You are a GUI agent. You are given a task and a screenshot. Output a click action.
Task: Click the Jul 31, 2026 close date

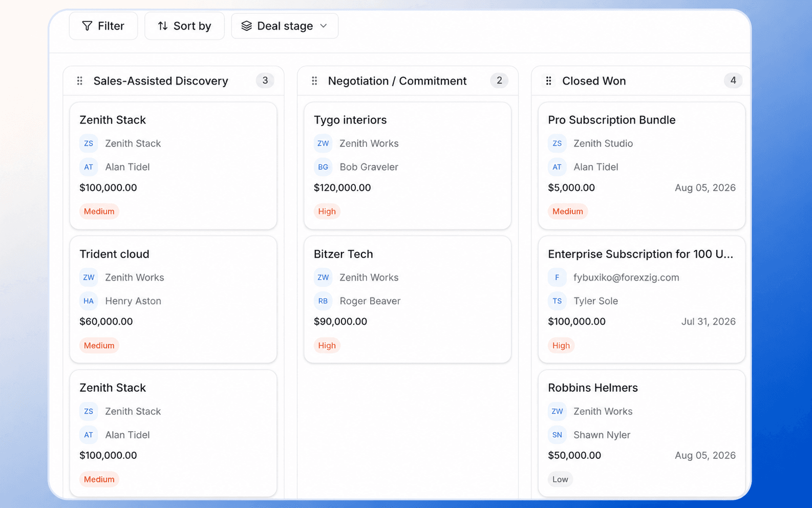pos(709,322)
